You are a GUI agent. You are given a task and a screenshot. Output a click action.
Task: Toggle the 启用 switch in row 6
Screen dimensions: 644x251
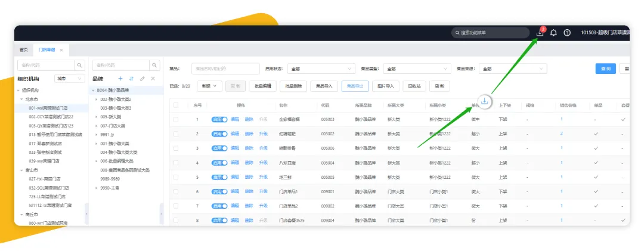219,191
